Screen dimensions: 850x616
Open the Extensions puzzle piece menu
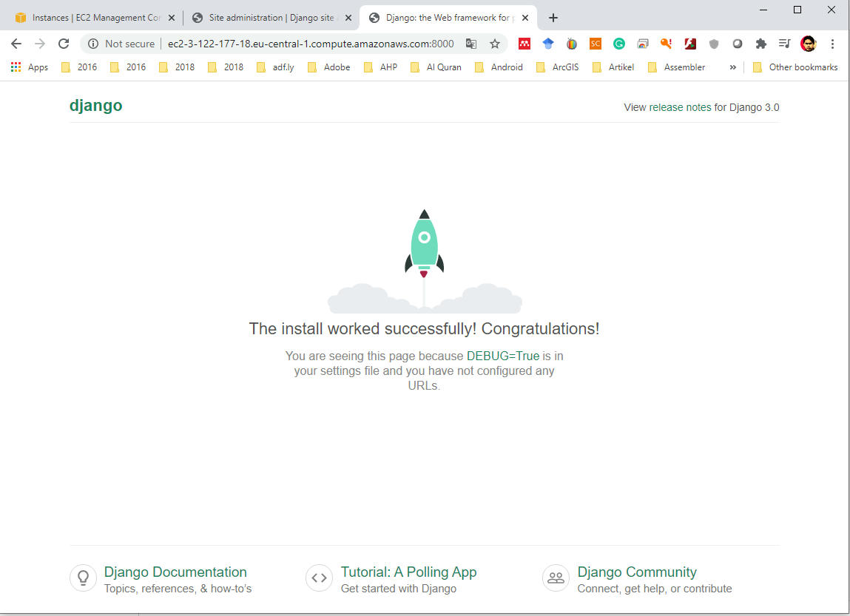pos(761,44)
